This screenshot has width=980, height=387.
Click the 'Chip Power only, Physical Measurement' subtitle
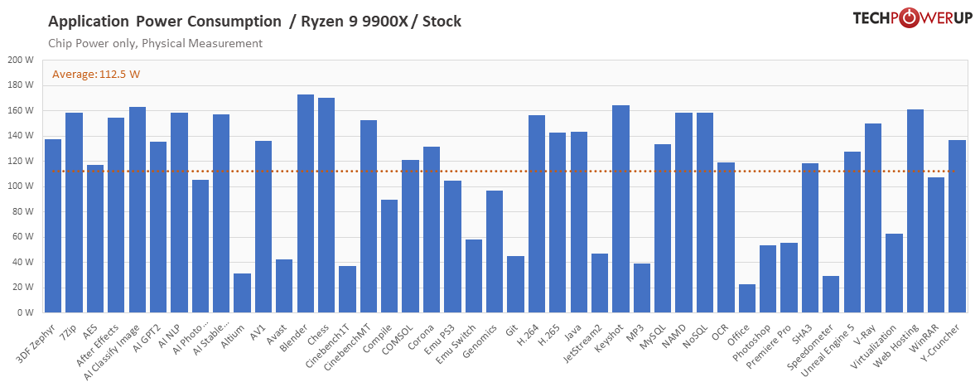coord(155,43)
